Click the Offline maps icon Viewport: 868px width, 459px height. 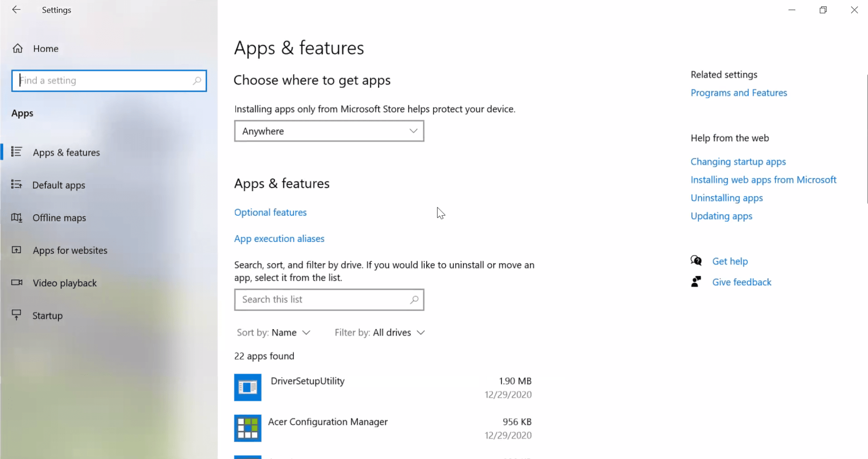click(x=16, y=217)
